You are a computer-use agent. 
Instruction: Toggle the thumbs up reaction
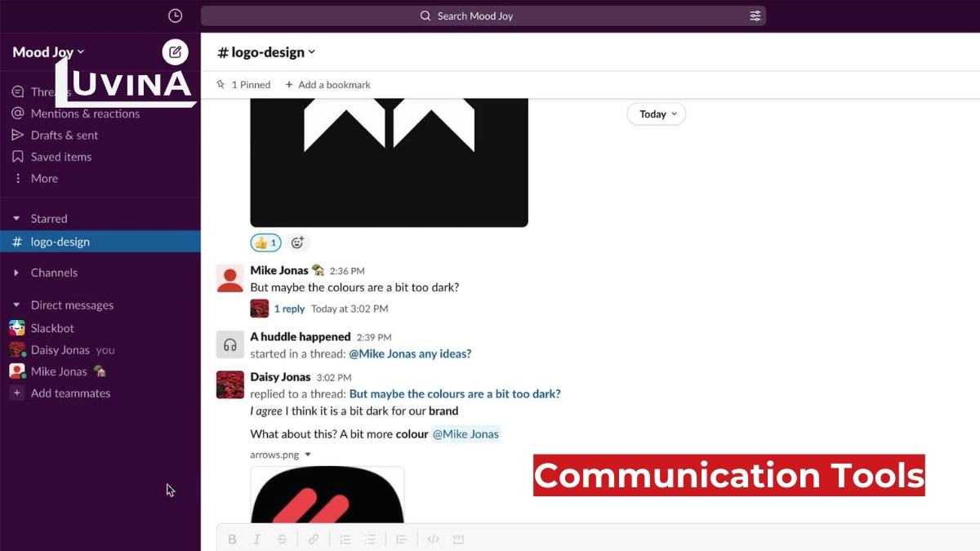point(265,242)
